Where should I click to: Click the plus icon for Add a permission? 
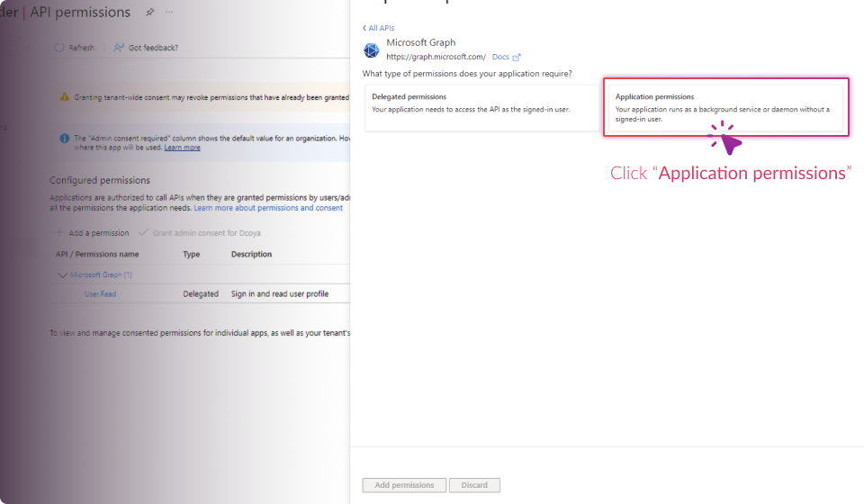pyautogui.click(x=59, y=233)
